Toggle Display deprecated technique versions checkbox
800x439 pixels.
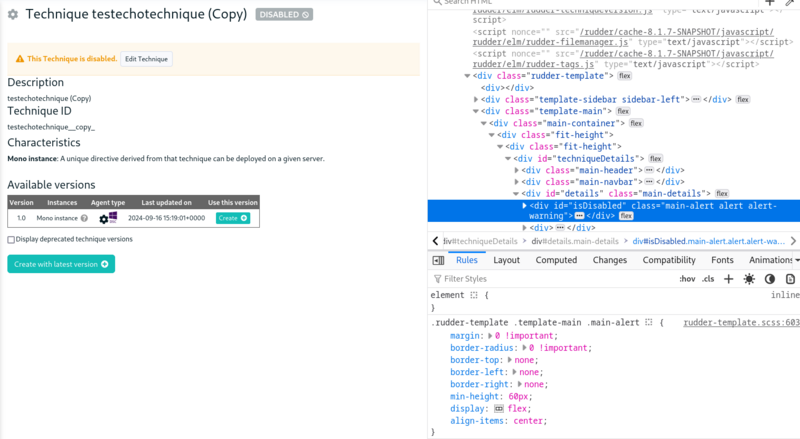tap(11, 239)
